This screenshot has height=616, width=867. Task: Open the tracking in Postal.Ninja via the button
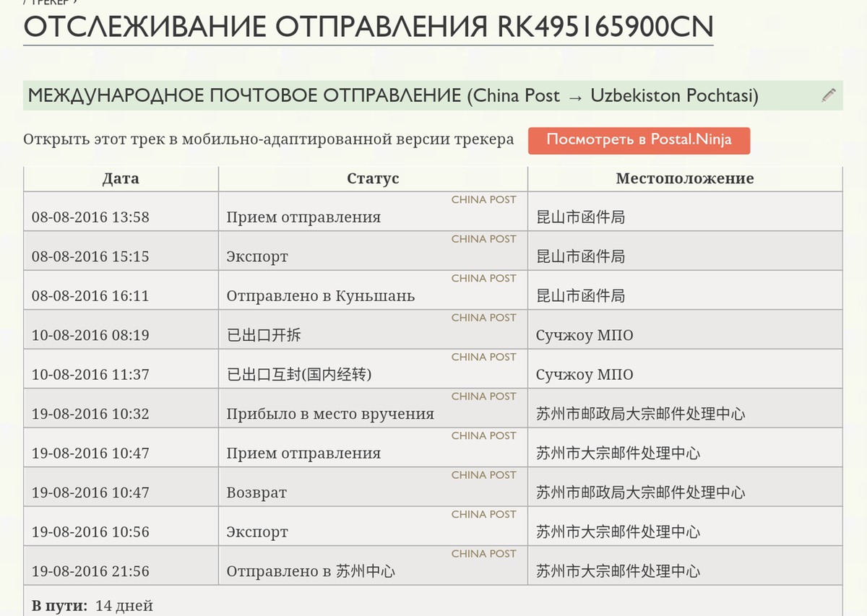[639, 140]
